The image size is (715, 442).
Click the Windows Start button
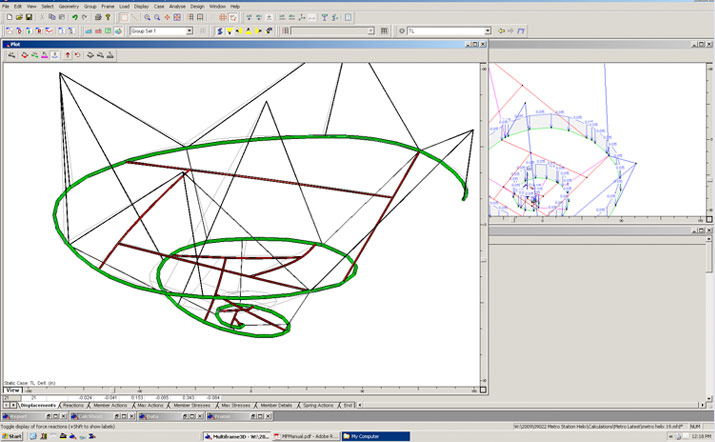point(14,436)
